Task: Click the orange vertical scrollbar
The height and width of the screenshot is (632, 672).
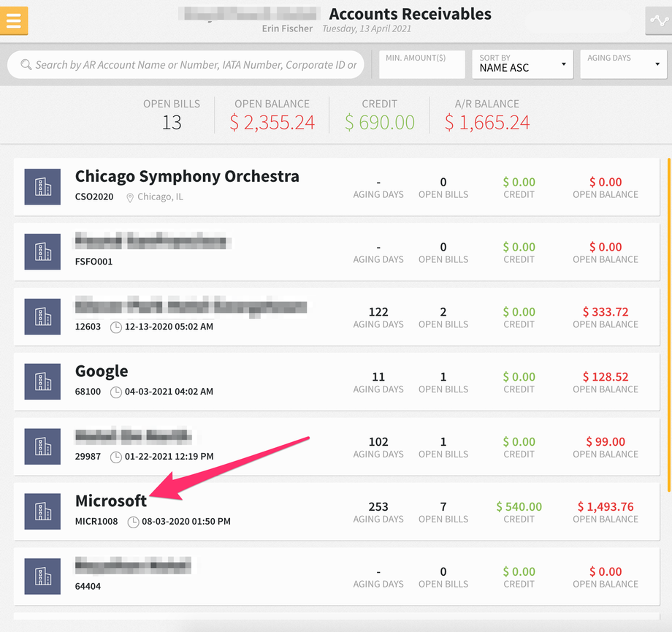Action: pyautogui.click(x=669, y=325)
